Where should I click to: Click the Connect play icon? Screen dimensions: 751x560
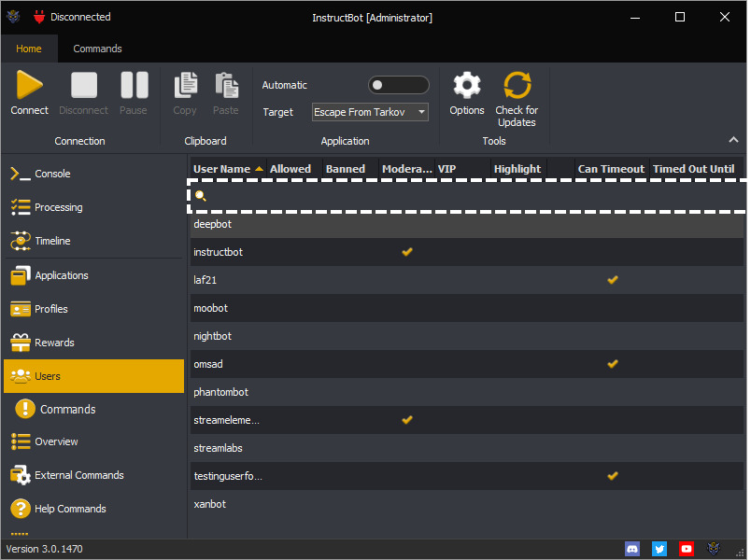[x=30, y=85]
